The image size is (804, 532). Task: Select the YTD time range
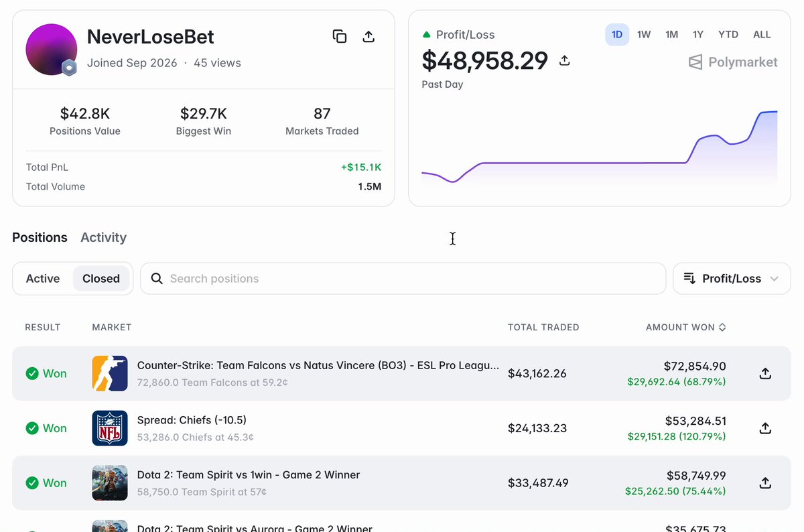coord(728,35)
